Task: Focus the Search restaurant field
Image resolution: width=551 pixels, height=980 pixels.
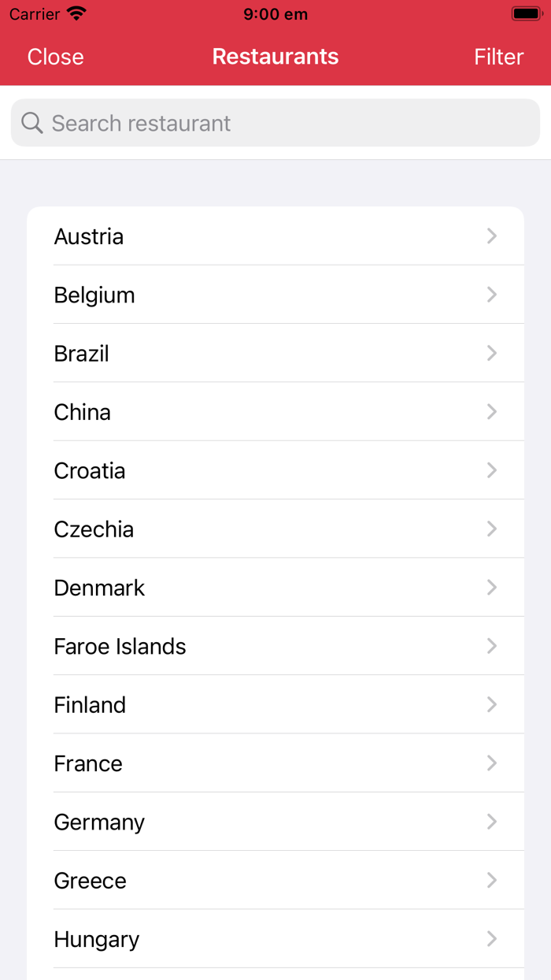Action: click(x=275, y=123)
